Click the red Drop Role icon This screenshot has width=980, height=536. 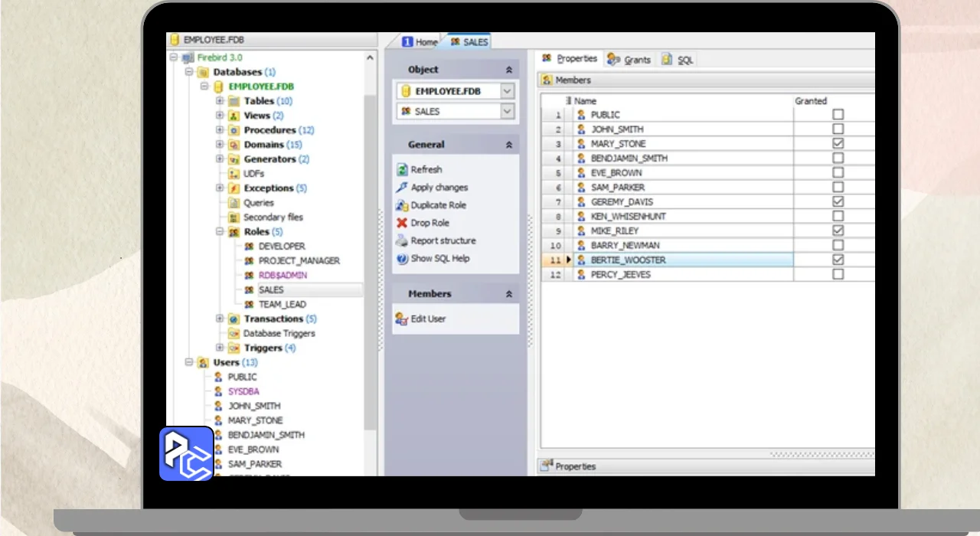[402, 223]
